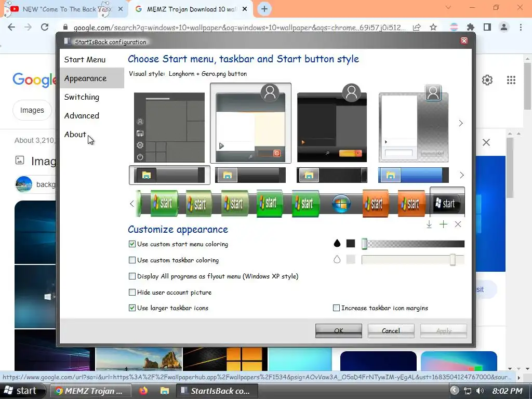The height and width of the screenshot is (399, 532).
Task: Pick the fourth, bright green start button
Action: pyautogui.click(x=270, y=203)
